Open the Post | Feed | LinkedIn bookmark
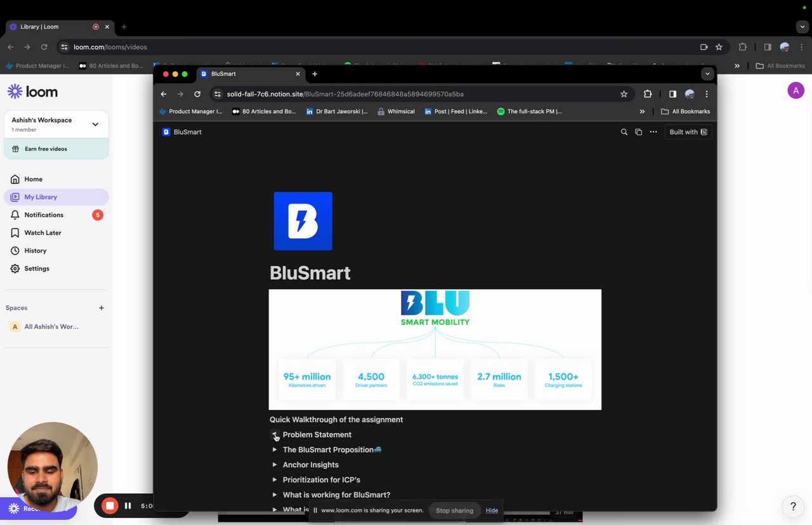 pos(455,111)
